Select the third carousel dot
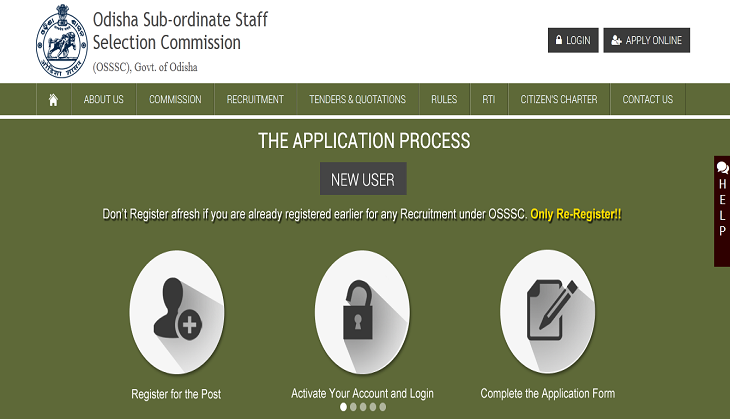This screenshot has height=419, width=730. coord(363,407)
